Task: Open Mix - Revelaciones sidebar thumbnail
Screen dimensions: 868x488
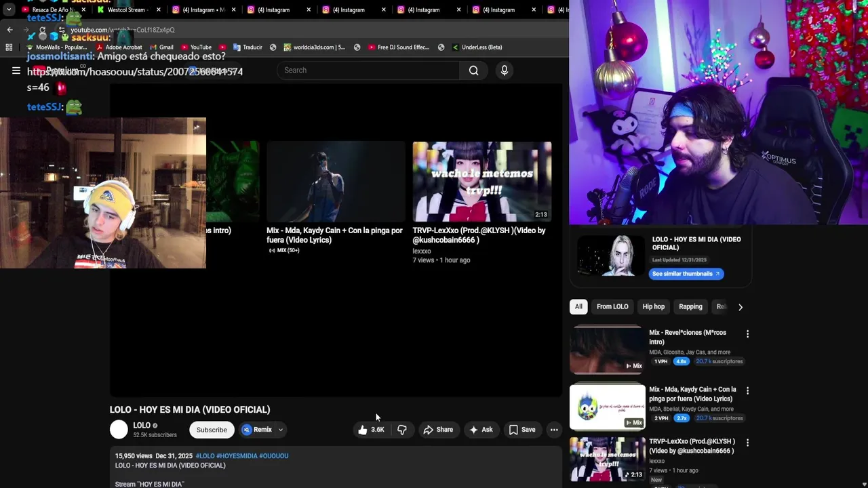Action: point(608,350)
